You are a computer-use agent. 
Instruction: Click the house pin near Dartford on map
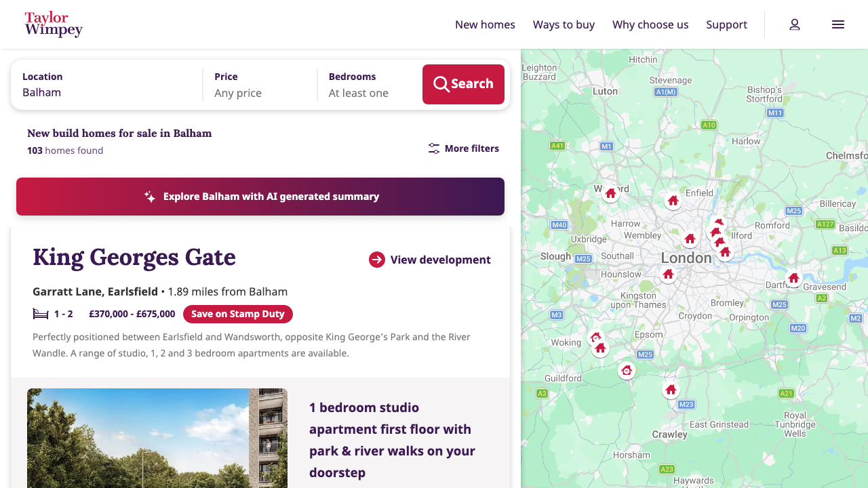[793, 278]
